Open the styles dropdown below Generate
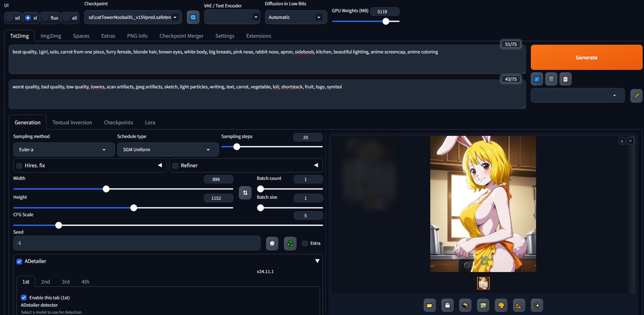This screenshot has height=315, width=644. pos(578,96)
